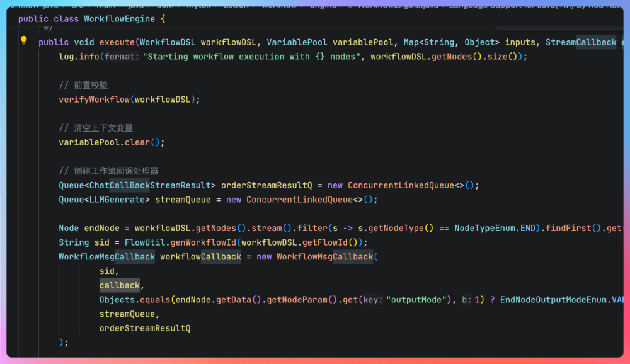Click the comment '创建工作流回调处理器'
This screenshot has height=364, width=630.
click(116, 171)
